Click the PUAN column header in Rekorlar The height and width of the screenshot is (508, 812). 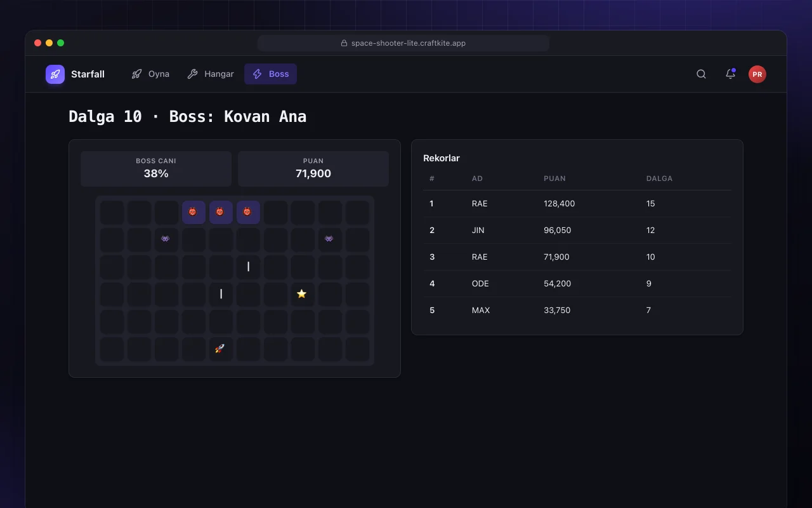(x=554, y=178)
